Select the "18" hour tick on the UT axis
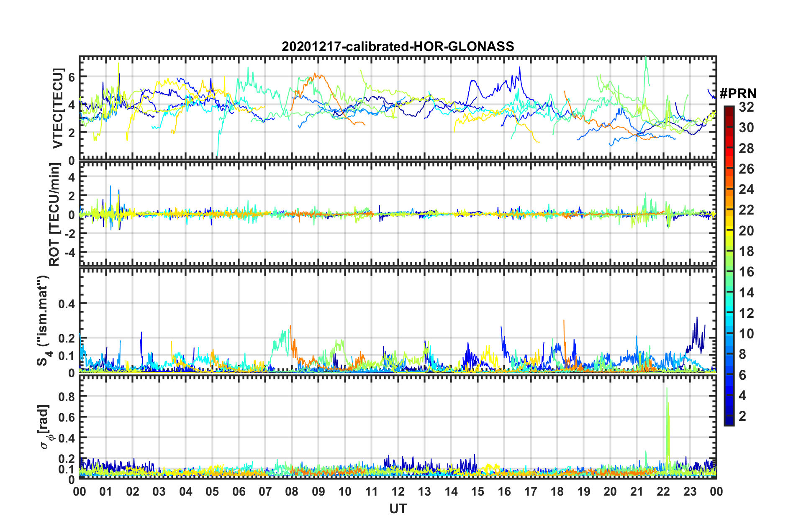Viewport: 796px width, 532px height. 557,491
